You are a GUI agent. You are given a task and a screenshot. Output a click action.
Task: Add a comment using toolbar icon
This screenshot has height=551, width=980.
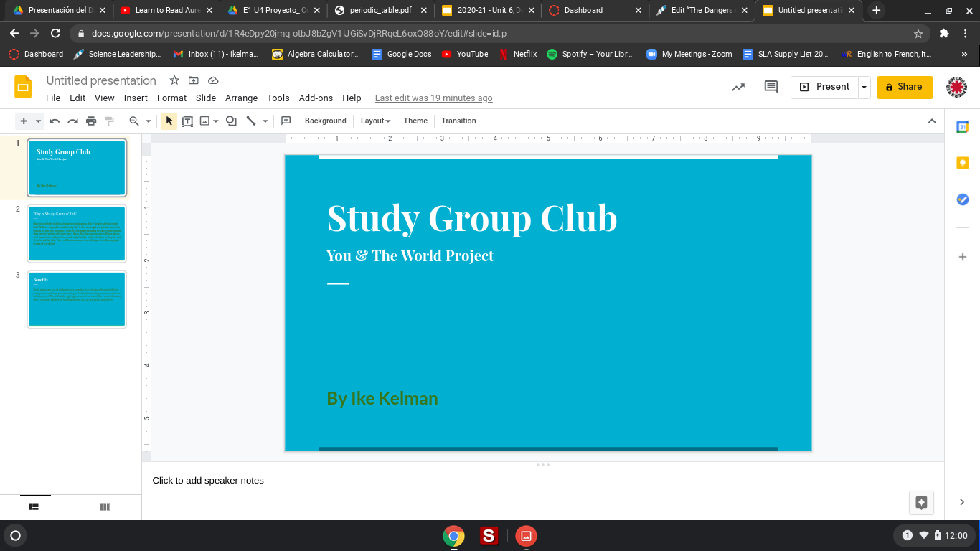pyautogui.click(x=286, y=121)
